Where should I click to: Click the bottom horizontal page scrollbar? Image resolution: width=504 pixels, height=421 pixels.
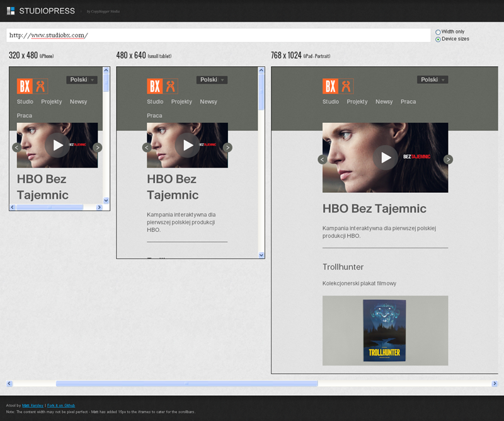[186, 383]
